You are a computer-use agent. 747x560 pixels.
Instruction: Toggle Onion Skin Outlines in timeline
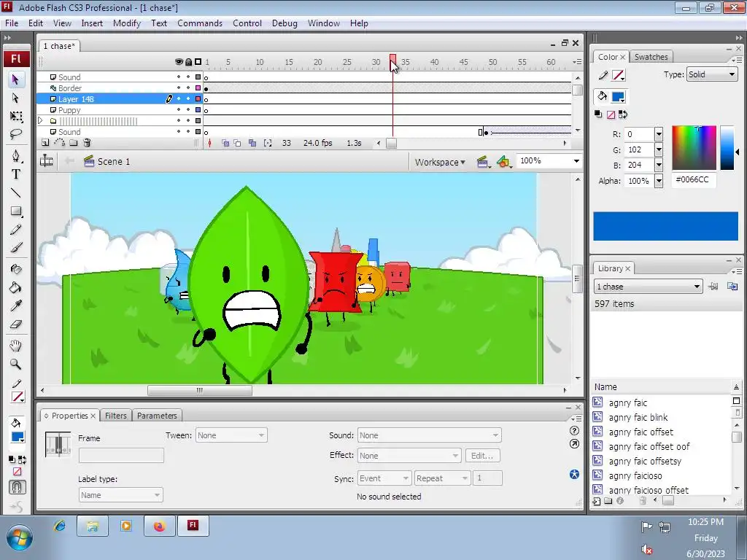(x=237, y=143)
